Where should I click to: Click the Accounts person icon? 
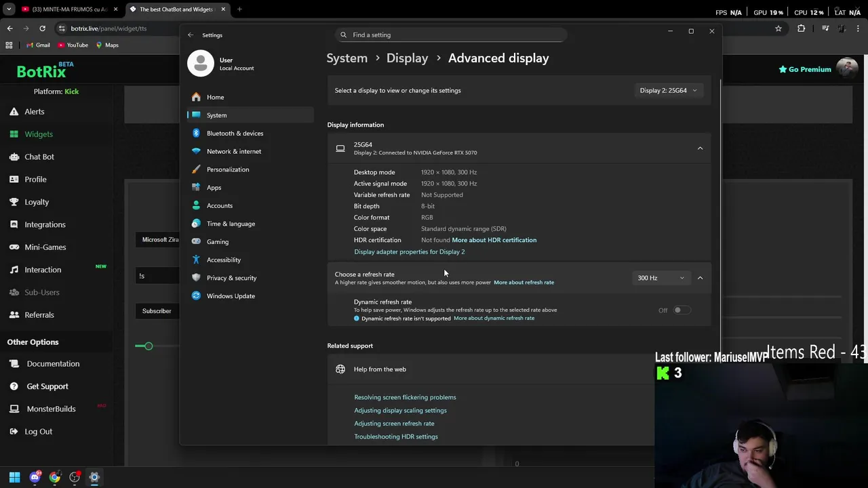point(196,205)
